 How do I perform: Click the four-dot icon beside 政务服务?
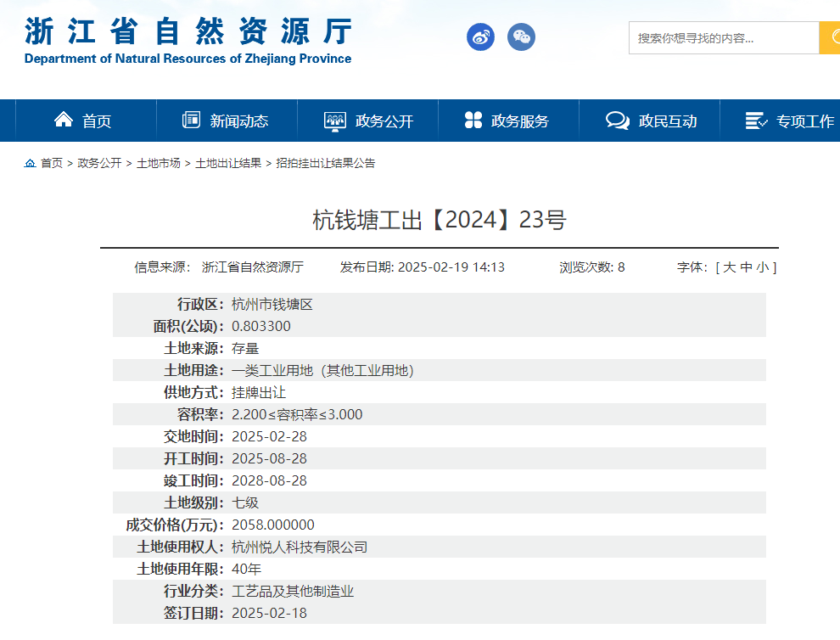coord(473,120)
